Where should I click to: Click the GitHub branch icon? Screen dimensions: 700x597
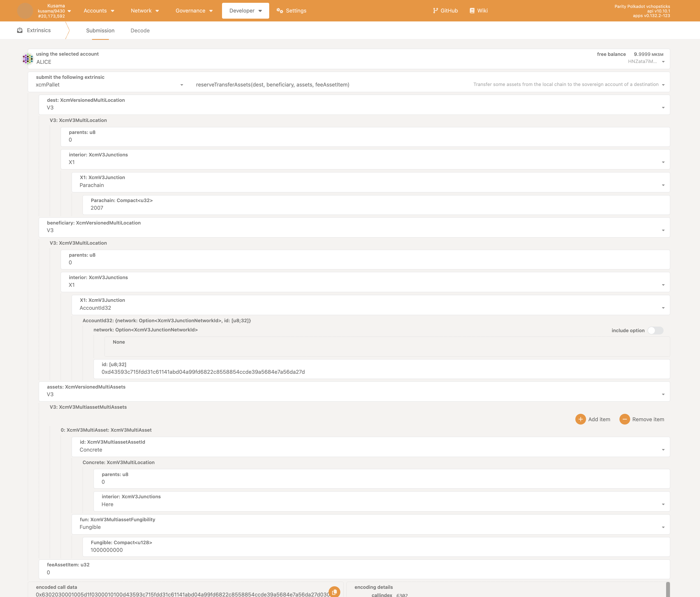tap(435, 10)
